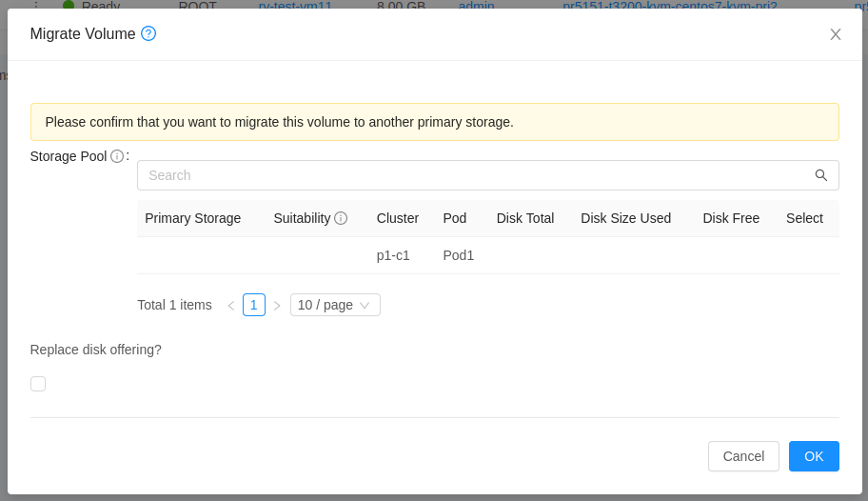
Task: Go to the next page arrow
Action: point(277,306)
